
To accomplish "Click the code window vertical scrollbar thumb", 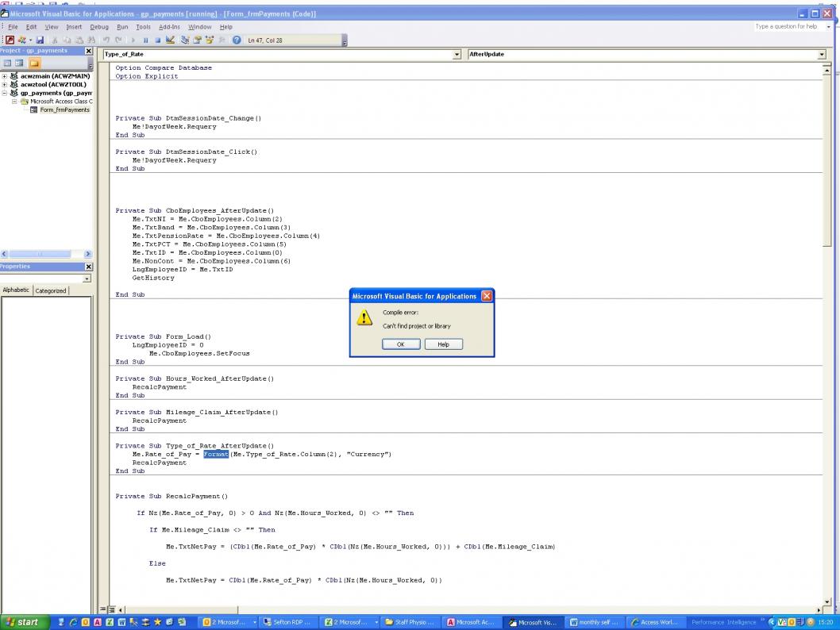I will pos(827,159).
